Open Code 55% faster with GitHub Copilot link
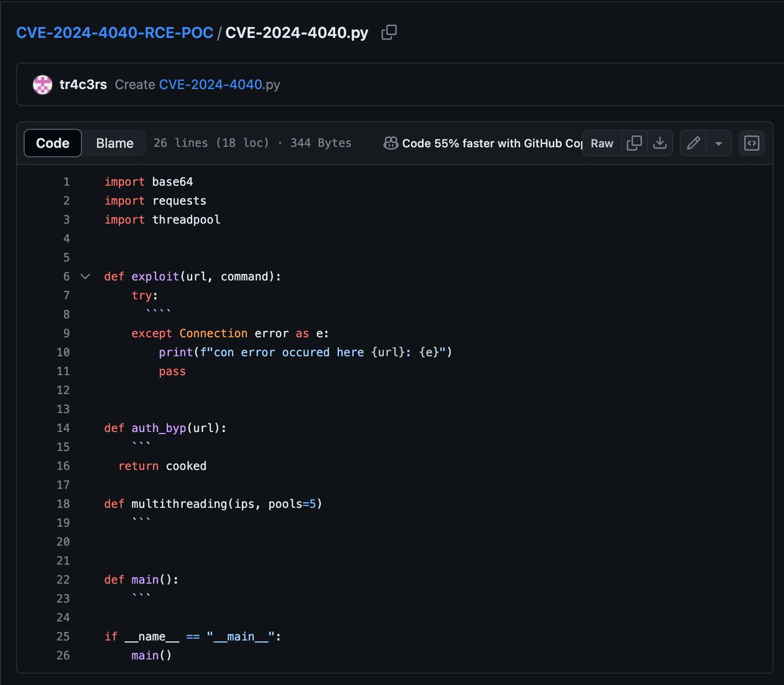 (x=492, y=143)
